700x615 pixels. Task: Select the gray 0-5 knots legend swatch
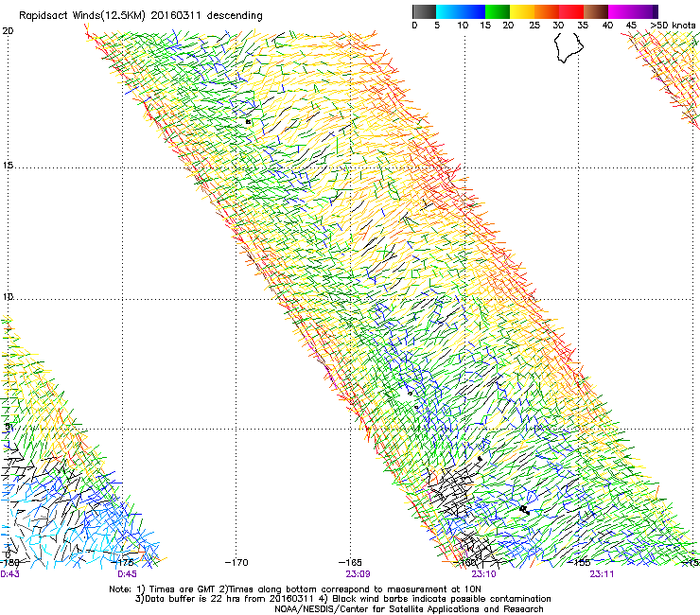point(424,11)
